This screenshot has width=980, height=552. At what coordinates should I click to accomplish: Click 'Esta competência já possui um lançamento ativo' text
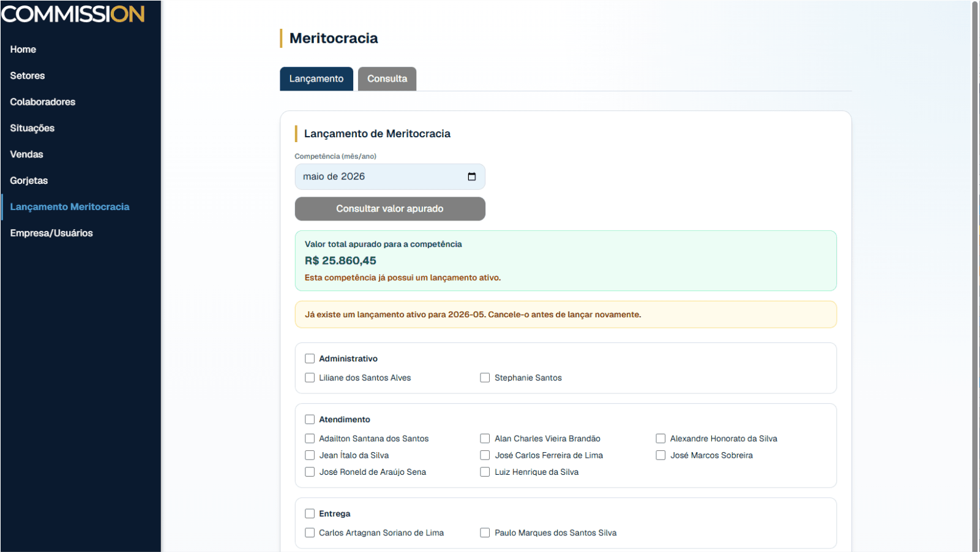point(403,278)
